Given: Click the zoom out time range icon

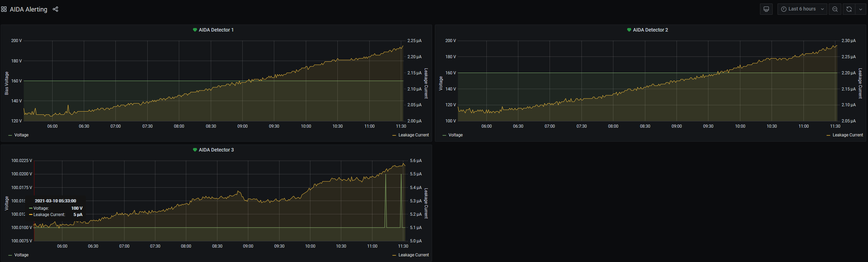Looking at the screenshot, I should coord(835,9).
